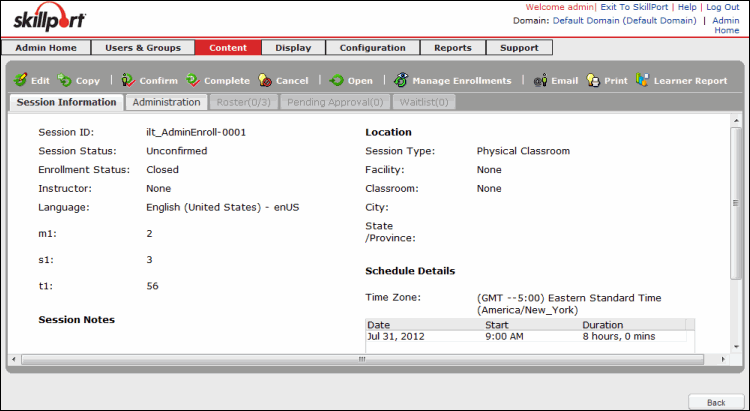Click the horizontal scrollbar thumb
Screen dimensions: 750x411
coord(362,359)
